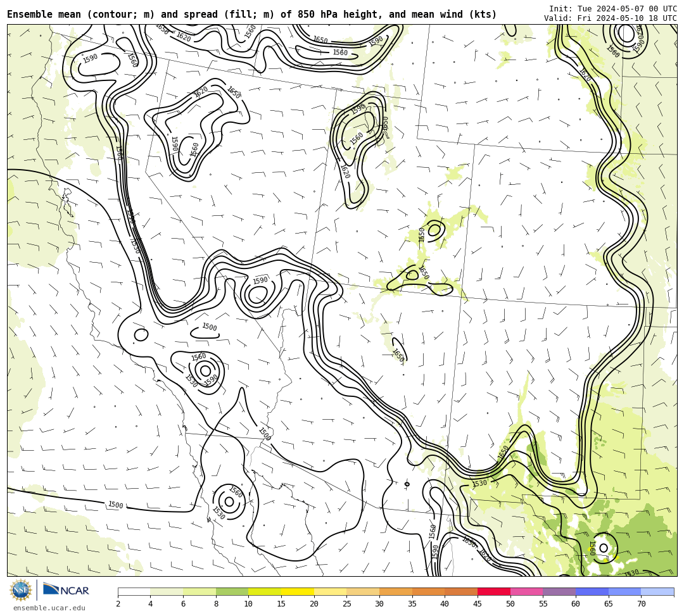Image resolution: width=684 pixels, height=616 pixels.
Task: Click the color bar tick label 65
Action: 609,604
